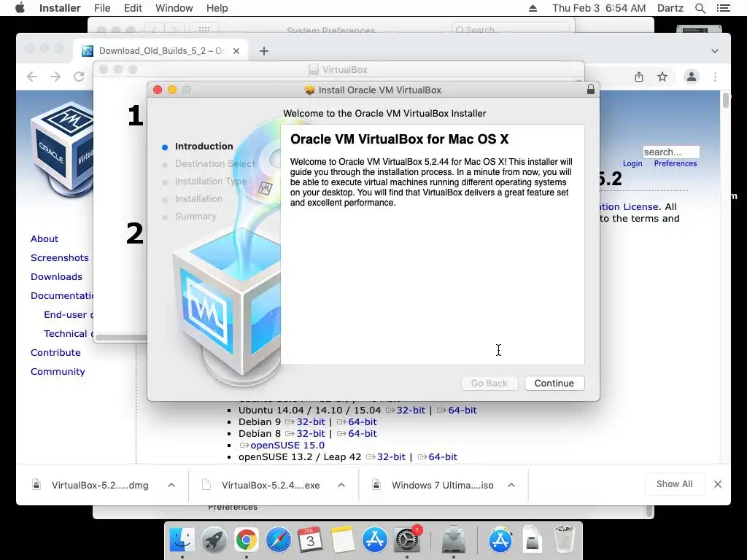Select Introduction step in installer sidebar

204,147
